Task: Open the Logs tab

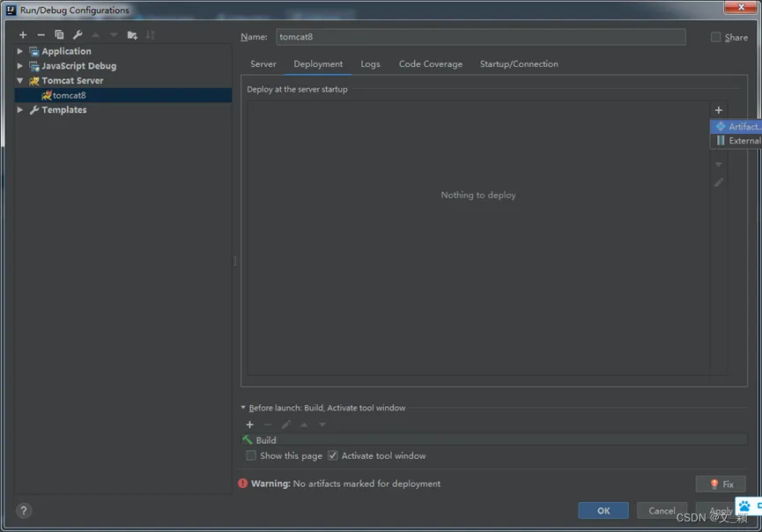Action: [370, 64]
